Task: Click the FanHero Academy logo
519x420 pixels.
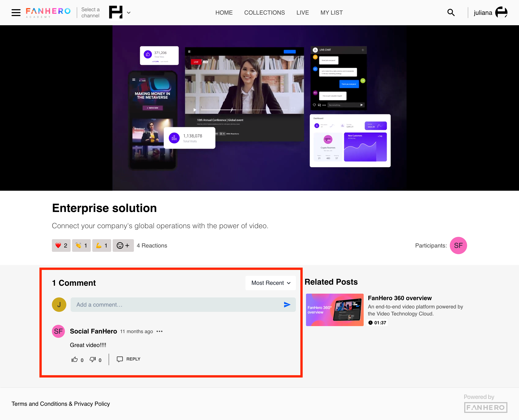Action: tap(48, 13)
